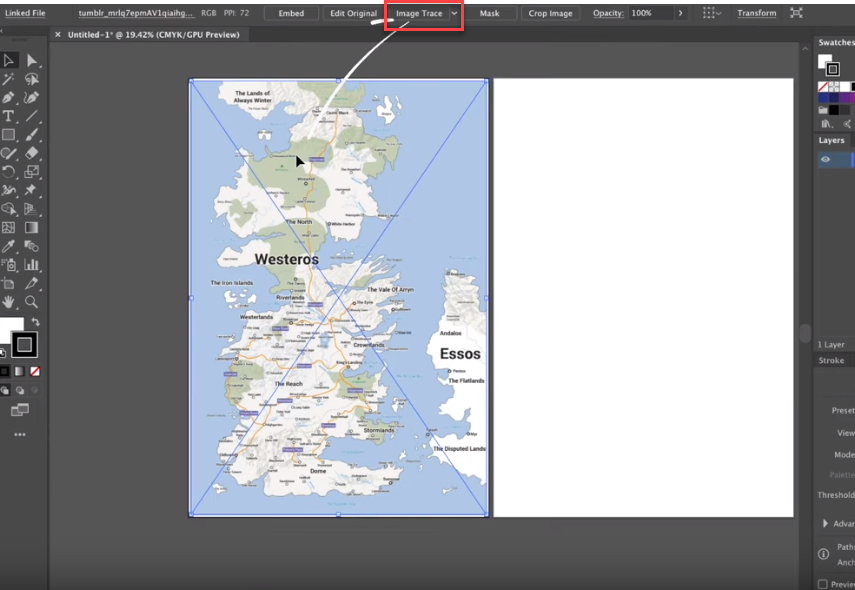
Task: Select the Eraser tool
Action: pos(32,153)
